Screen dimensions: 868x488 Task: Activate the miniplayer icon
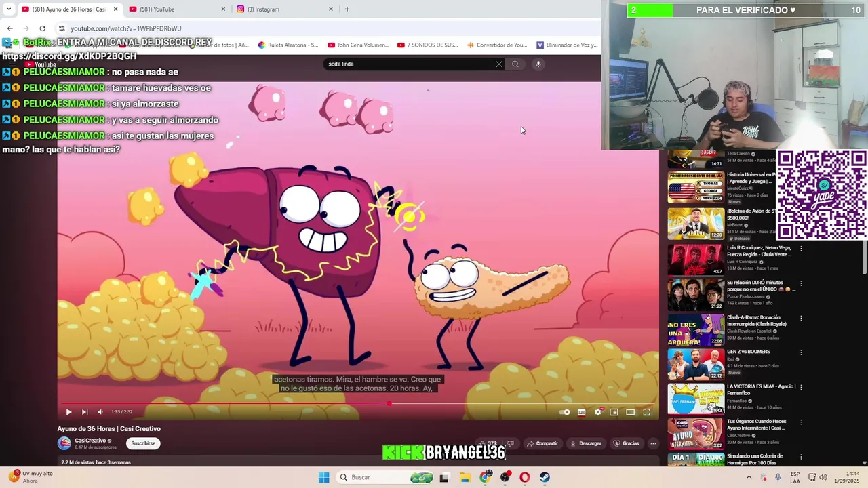pos(614,412)
